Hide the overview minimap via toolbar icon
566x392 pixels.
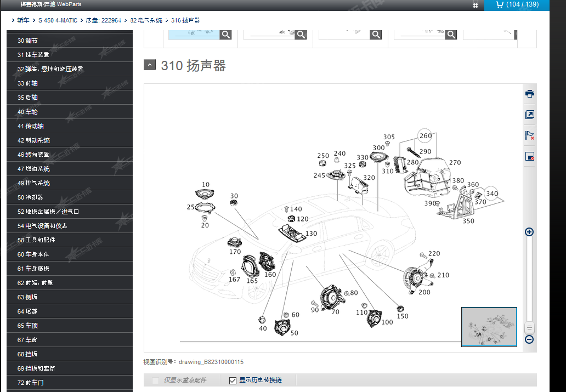529,157
